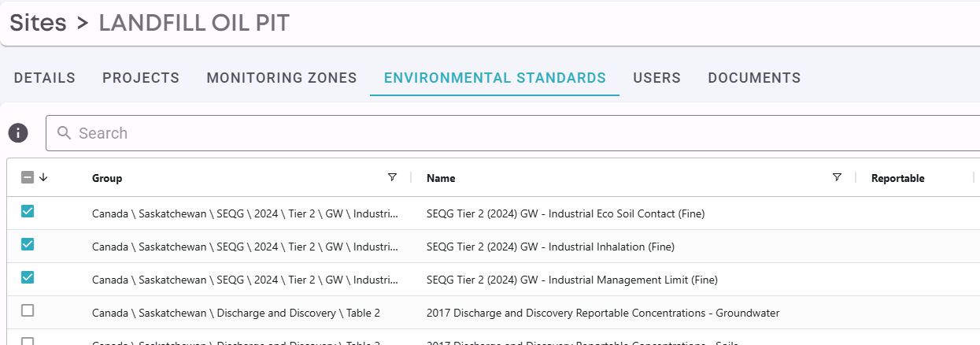Switch to the Details tab
Screen dimensions: 980x345
click(x=45, y=78)
